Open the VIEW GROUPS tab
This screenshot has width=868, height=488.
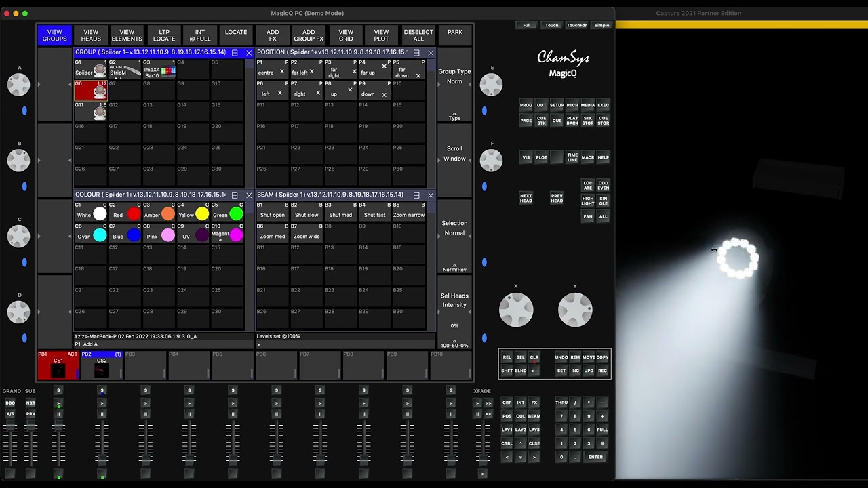[x=55, y=35]
